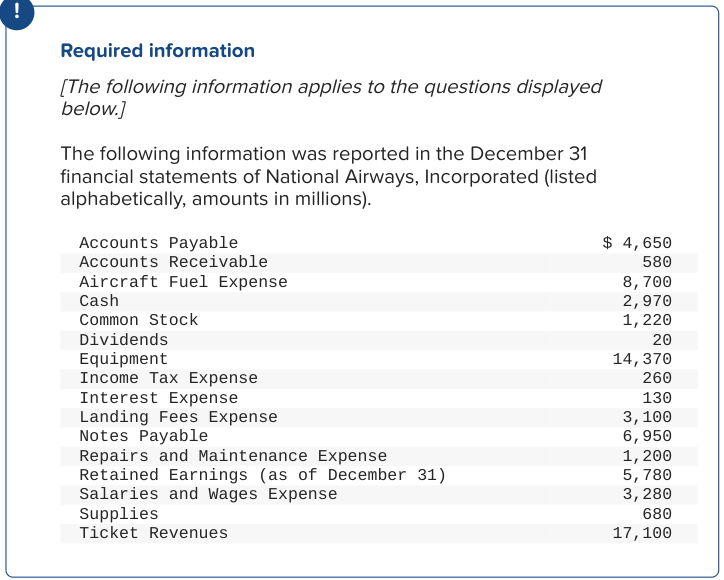This screenshot has height=580, width=724.
Task: Click the Income Tax Expense label
Action: coord(168,378)
